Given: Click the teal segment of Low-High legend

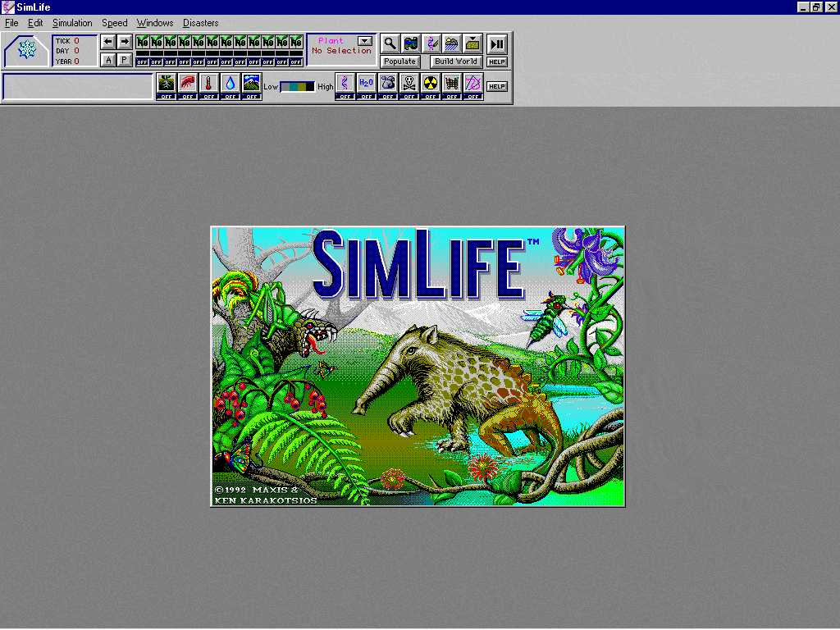Looking at the screenshot, I should pyautogui.click(x=294, y=87).
